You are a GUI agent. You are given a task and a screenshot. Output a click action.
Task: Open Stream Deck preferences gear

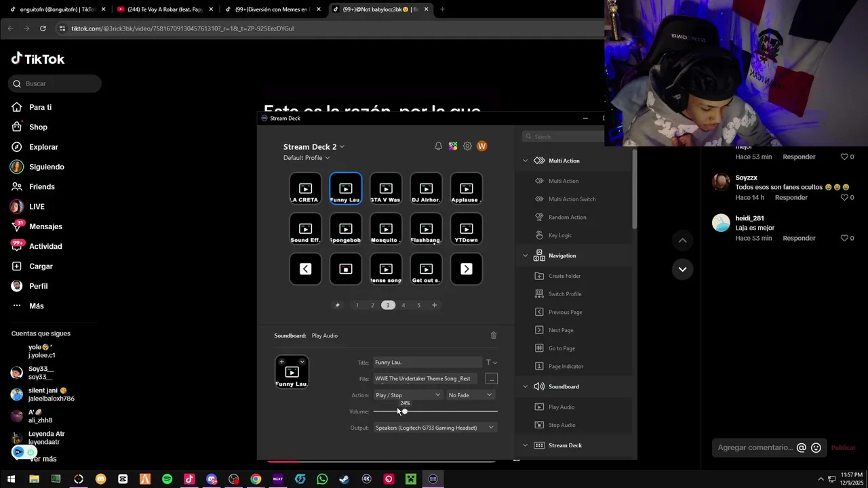click(x=467, y=146)
